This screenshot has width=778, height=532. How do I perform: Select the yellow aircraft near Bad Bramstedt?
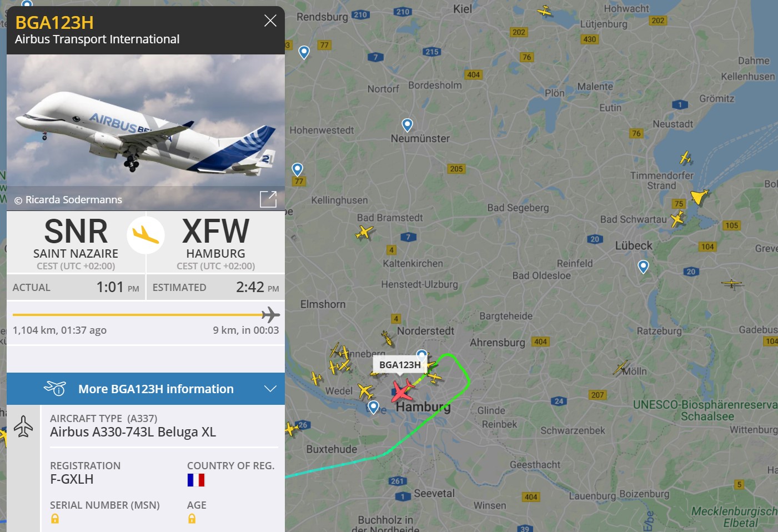pos(364,232)
